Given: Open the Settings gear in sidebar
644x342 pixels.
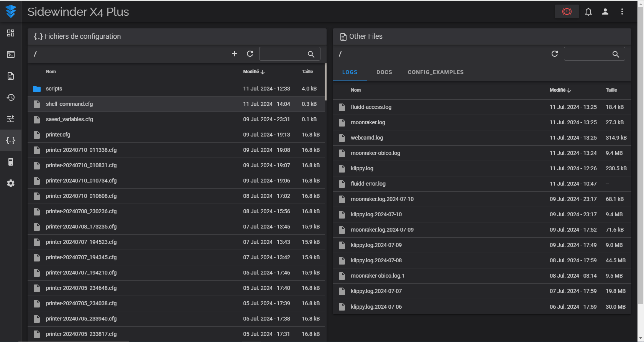Looking at the screenshot, I should 11,183.
